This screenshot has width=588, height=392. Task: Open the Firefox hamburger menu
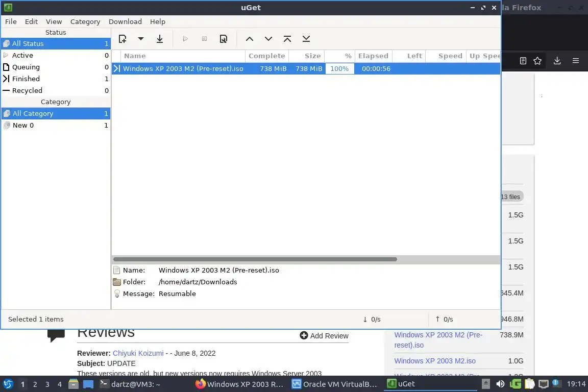[576, 61]
